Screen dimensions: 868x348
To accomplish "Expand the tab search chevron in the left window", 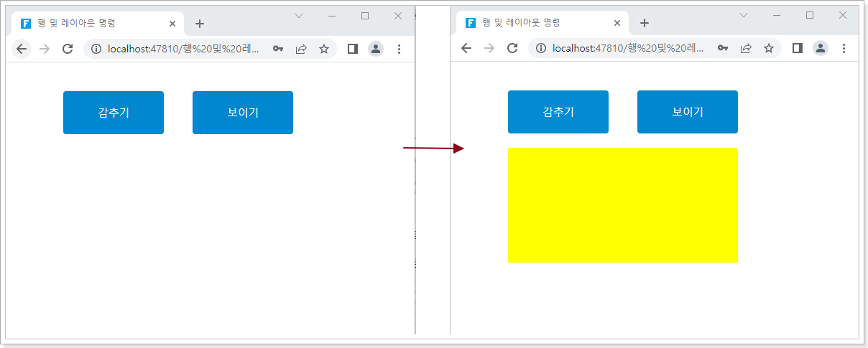I will 299,16.
